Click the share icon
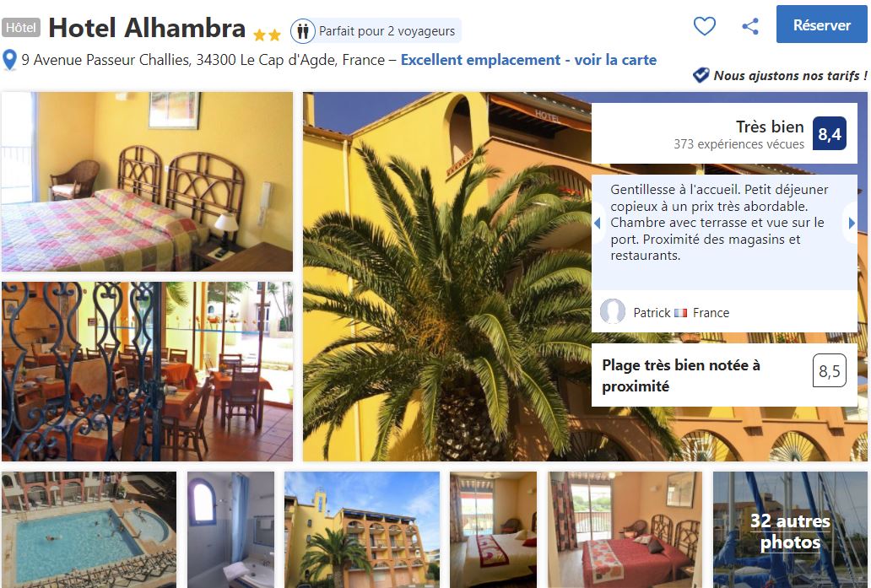 point(750,26)
